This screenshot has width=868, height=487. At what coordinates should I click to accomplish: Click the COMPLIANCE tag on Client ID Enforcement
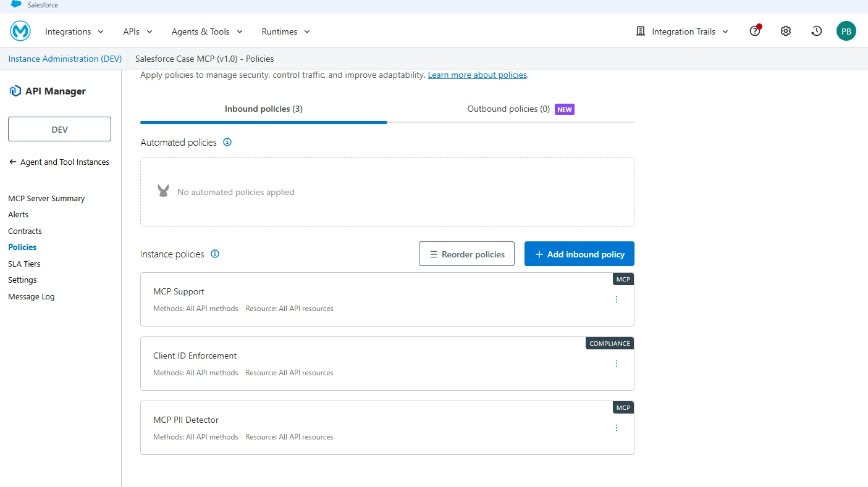pyautogui.click(x=610, y=343)
